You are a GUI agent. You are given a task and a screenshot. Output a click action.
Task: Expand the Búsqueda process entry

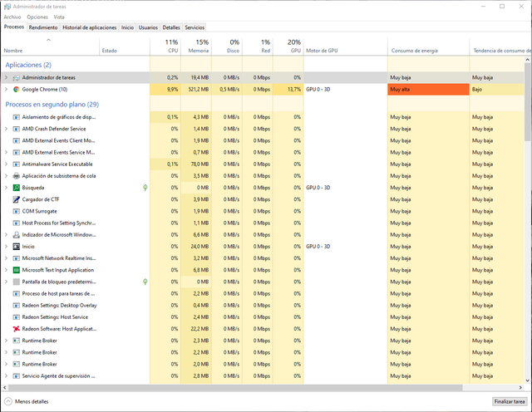pos(6,188)
